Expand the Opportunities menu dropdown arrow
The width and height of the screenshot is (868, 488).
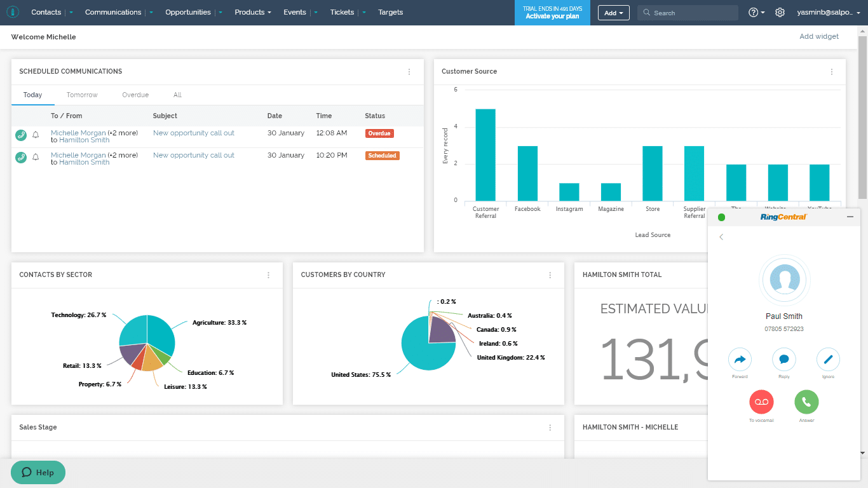tap(220, 13)
